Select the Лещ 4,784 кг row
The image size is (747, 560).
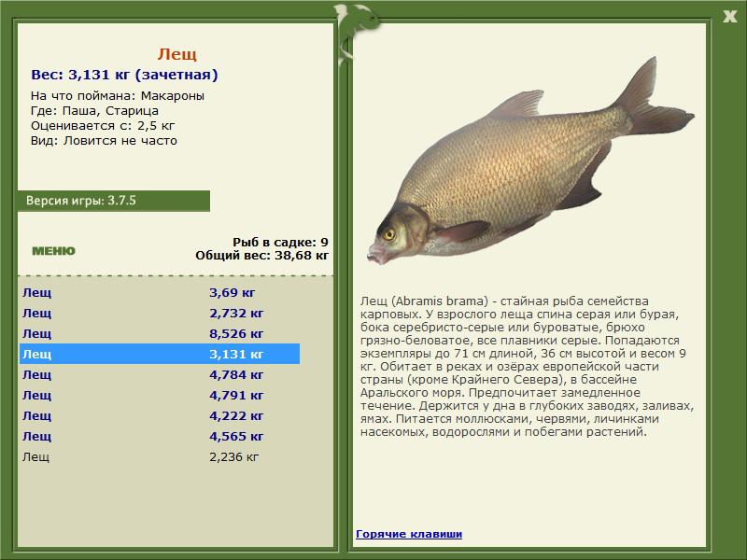(160, 374)
